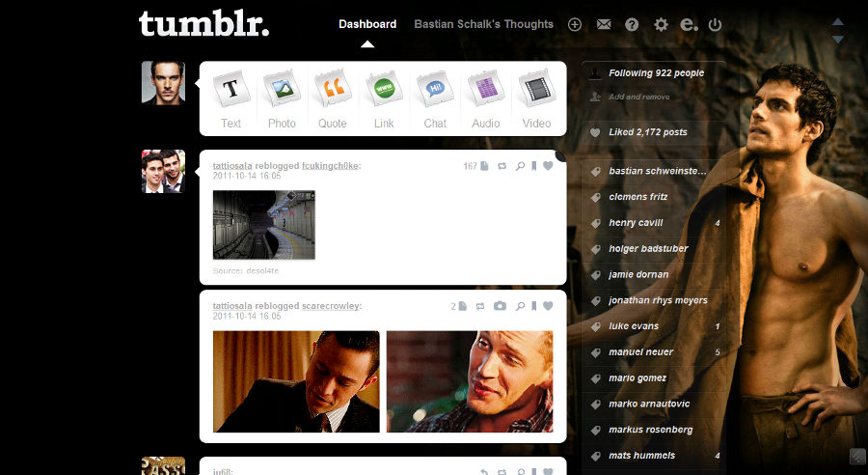Click the up arrow at top right
Screen dimensions: 868x475
(837, 22)
